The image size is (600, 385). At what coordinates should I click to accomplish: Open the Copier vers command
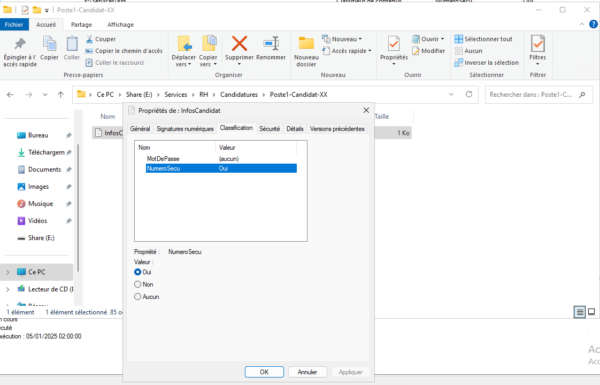coord(208,52)
